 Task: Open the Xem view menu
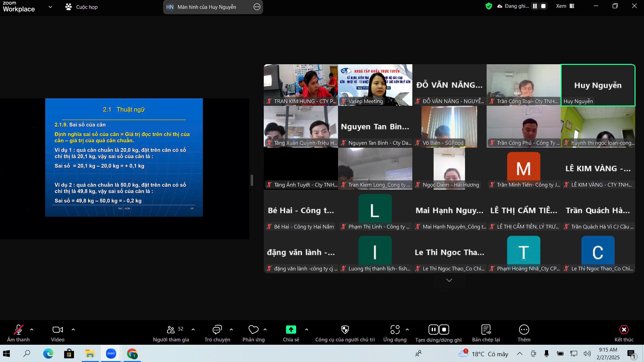click(565, 6)
